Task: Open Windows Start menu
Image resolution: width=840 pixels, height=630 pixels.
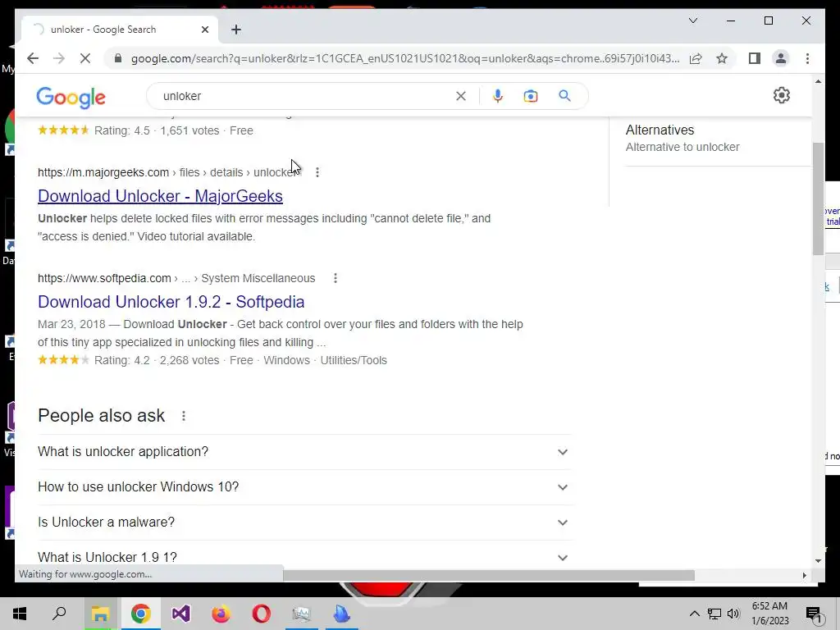Action: click(x=20, y=614)
